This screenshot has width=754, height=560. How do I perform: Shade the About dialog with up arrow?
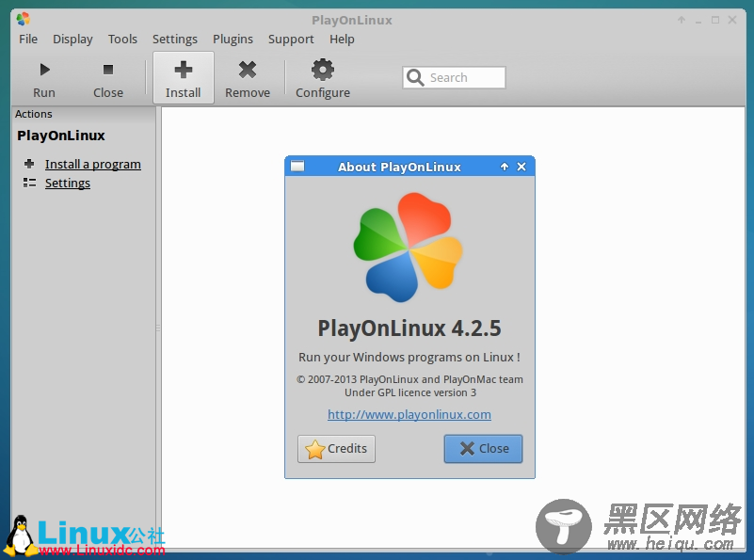(x=505, y=167)
